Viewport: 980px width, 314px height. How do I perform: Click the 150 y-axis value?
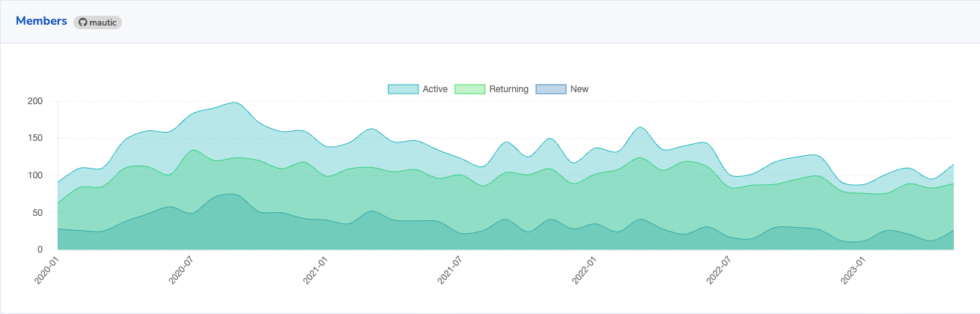pos(35,139)
